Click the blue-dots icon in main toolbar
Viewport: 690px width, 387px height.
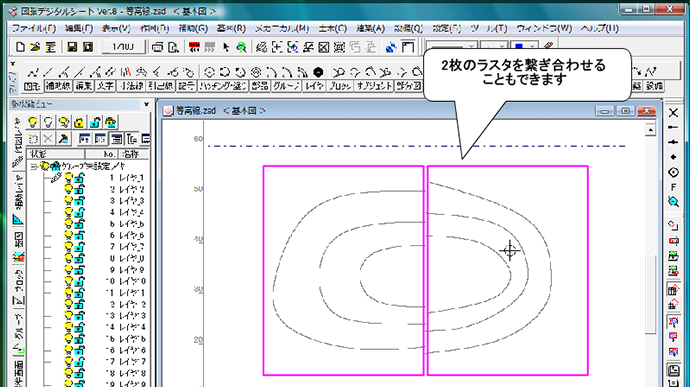click(x=390, y=47)
